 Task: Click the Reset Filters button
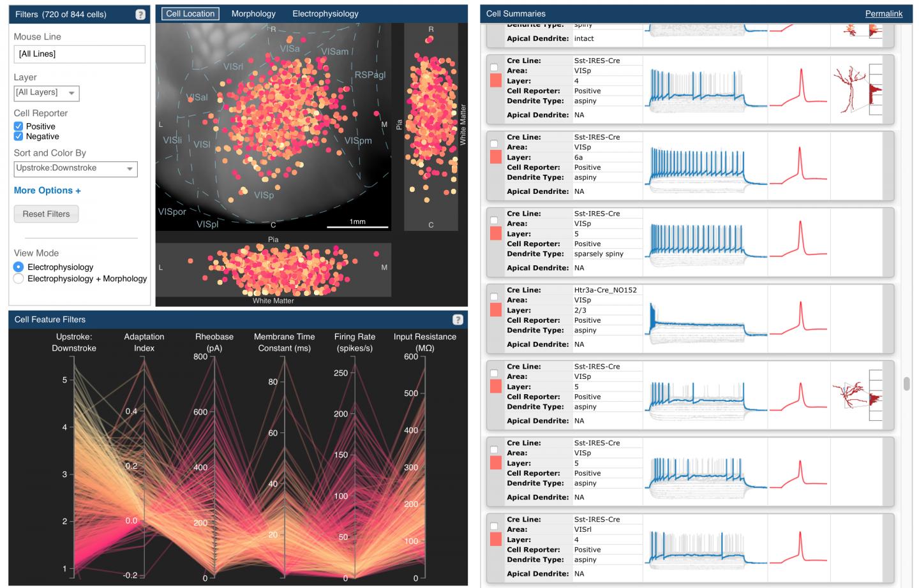click(45, 214)
